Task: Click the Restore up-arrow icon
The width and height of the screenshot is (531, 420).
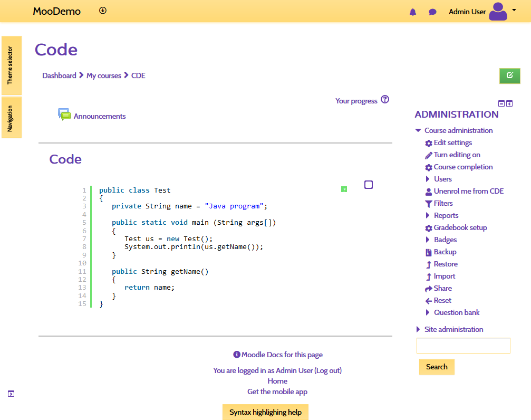Action: coord(429,264)
